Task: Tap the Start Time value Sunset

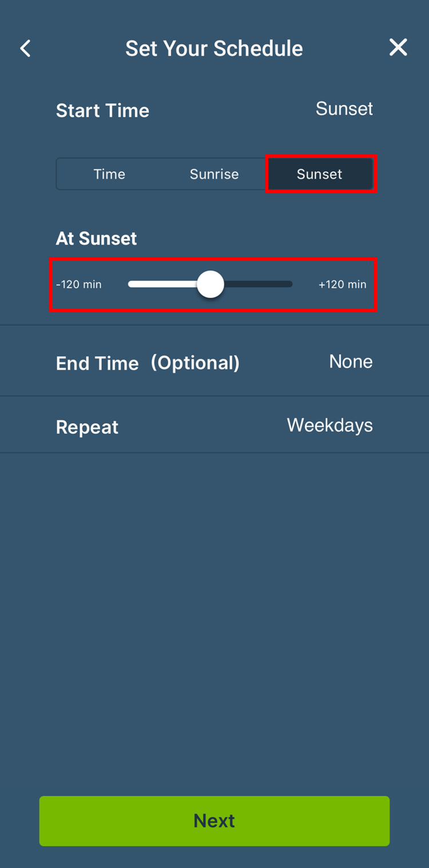Action: 344,109
